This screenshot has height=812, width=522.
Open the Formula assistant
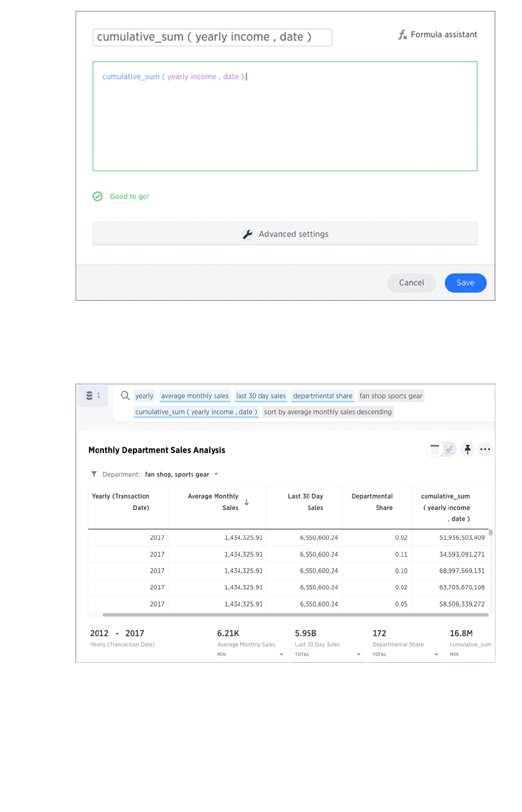tap(437, 35)
